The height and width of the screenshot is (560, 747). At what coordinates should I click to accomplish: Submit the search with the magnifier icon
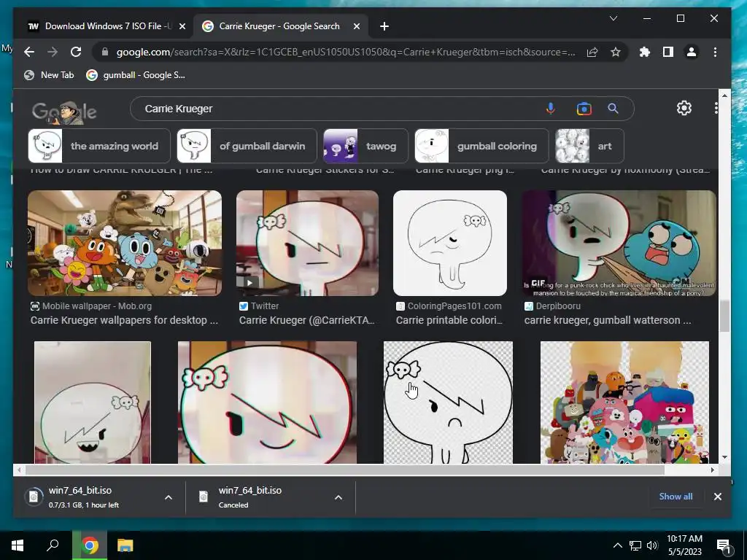613,109
